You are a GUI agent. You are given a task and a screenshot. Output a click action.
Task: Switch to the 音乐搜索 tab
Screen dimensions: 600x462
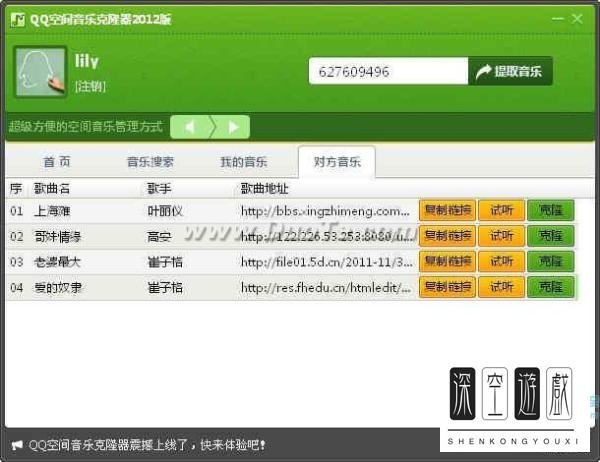tap(150, 162)
